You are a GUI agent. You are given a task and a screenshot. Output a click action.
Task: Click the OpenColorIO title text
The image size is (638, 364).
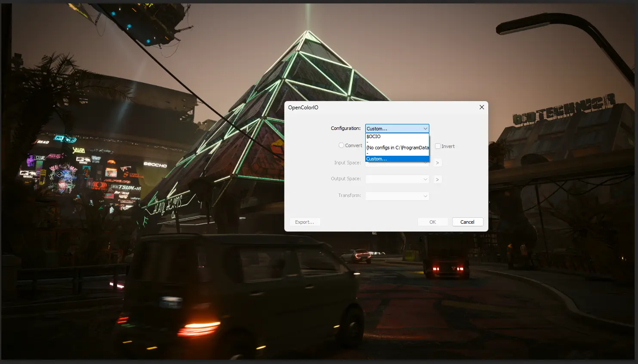coord(303,108)
